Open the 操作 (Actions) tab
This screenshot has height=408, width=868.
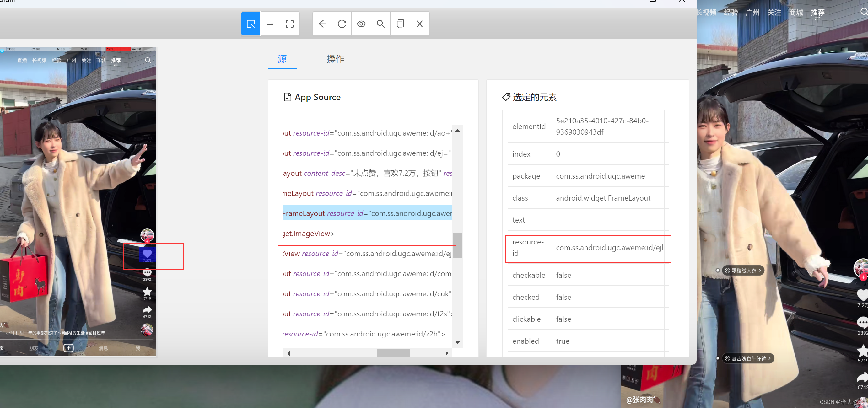click(x=335, y=59)
